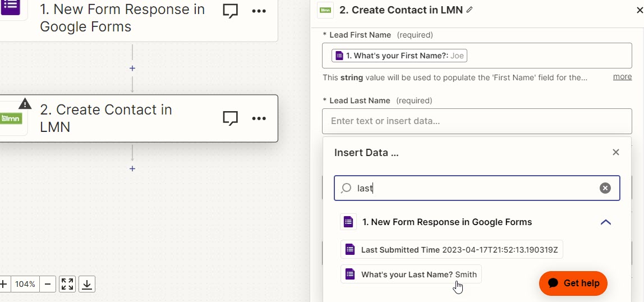Insert Last Submitted Time field
Image resolution: width=644 pixels, height=302 pixels.
[x=452, y=249]
